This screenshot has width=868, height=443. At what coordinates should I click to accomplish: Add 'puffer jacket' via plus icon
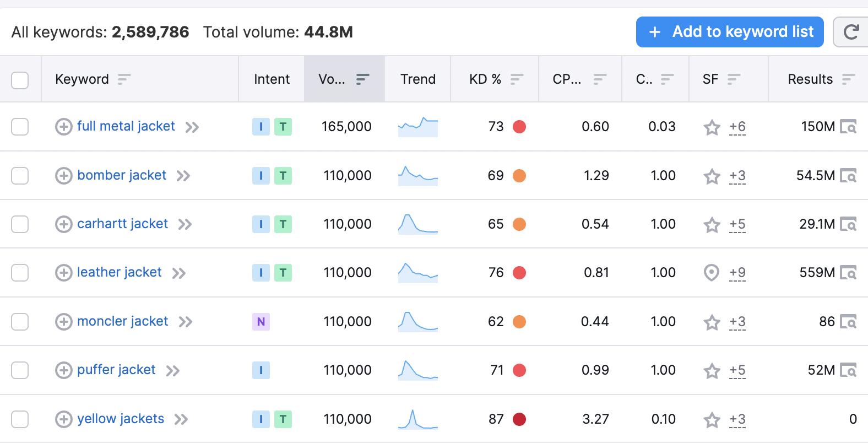coord(64,370)
